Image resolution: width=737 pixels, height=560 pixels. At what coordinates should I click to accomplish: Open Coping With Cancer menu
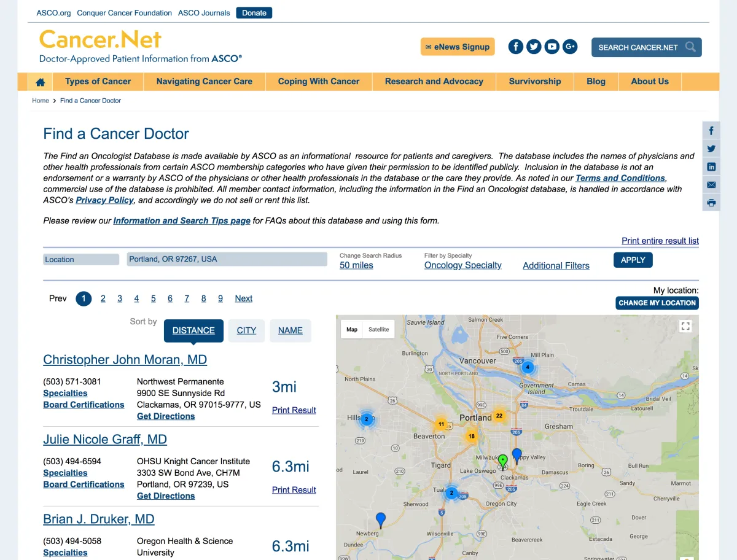coord(319,82)
